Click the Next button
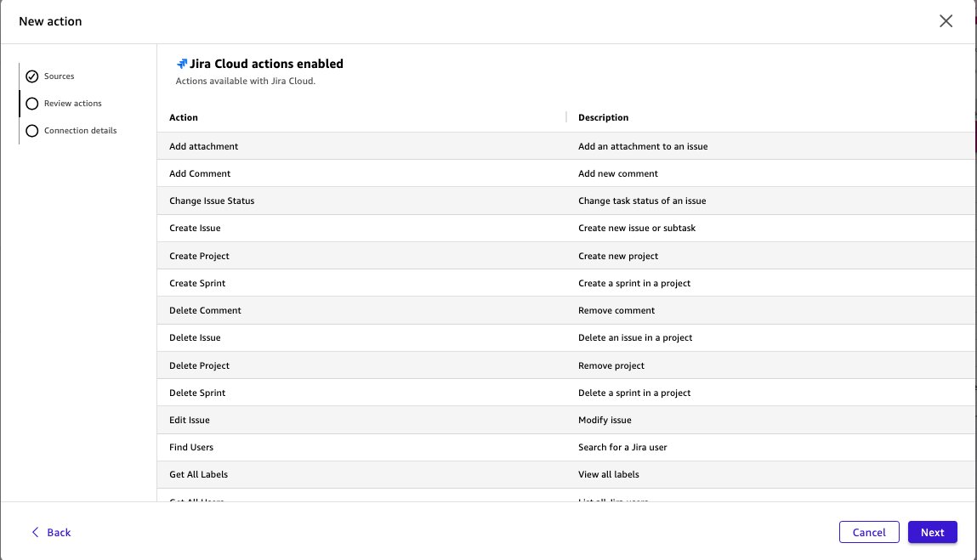 point(932,532)
